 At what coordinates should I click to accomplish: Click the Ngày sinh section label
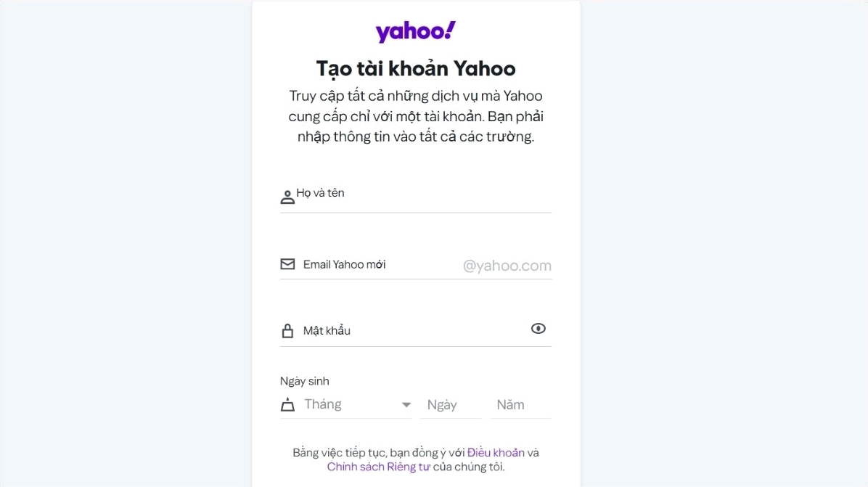pyautogui.click(x=304, y=380)
